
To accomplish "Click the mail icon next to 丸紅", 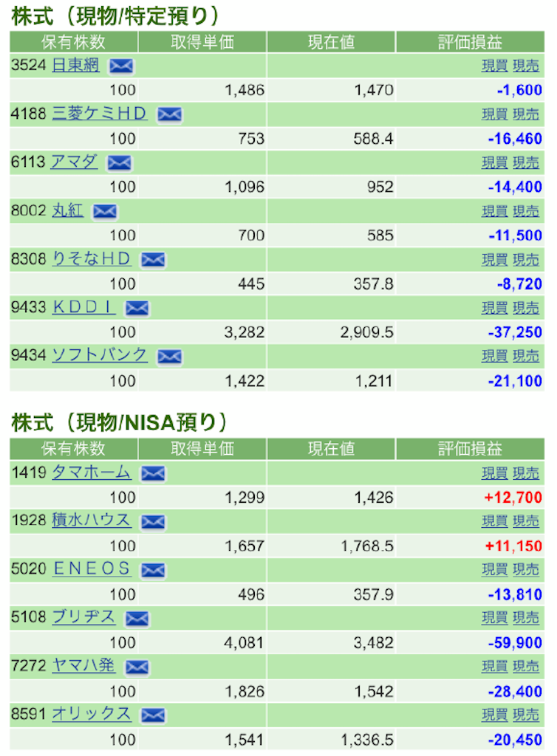I will (105, 211).
